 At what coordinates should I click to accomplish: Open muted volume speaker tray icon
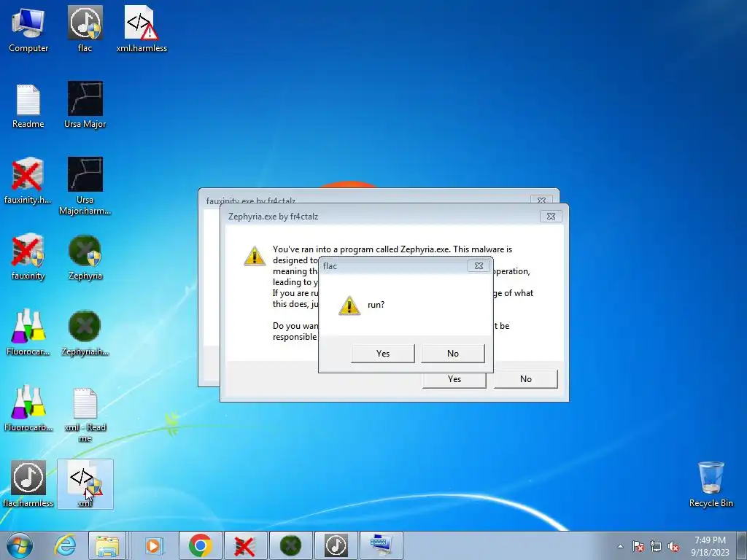(673, 546)
